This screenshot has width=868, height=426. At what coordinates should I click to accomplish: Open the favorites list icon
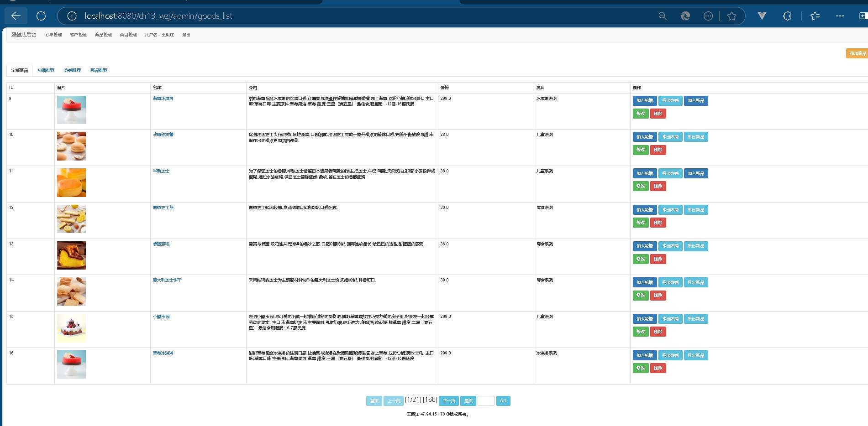[815, 16]
